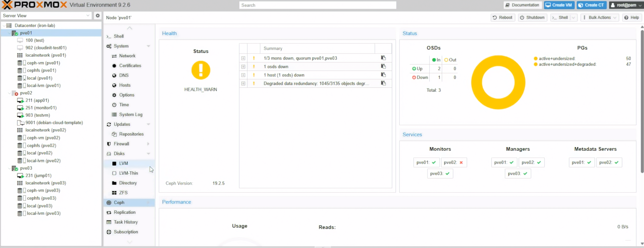Select VM 211 (app01)
This screenshot has height=248, width=644.
(x=37, y=101)
